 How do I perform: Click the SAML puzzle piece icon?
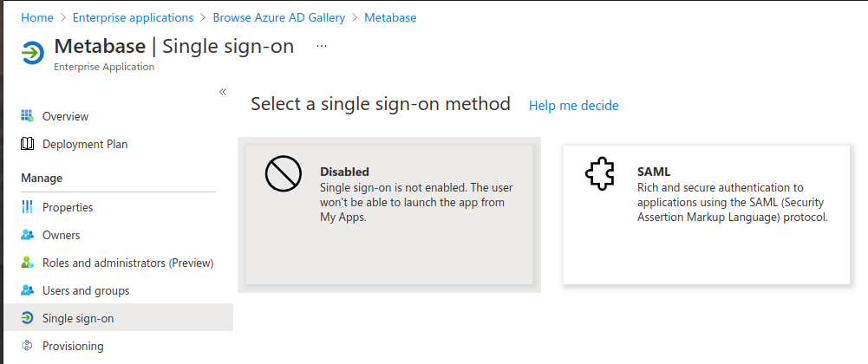pyautogui.click(x=600, y=175)
